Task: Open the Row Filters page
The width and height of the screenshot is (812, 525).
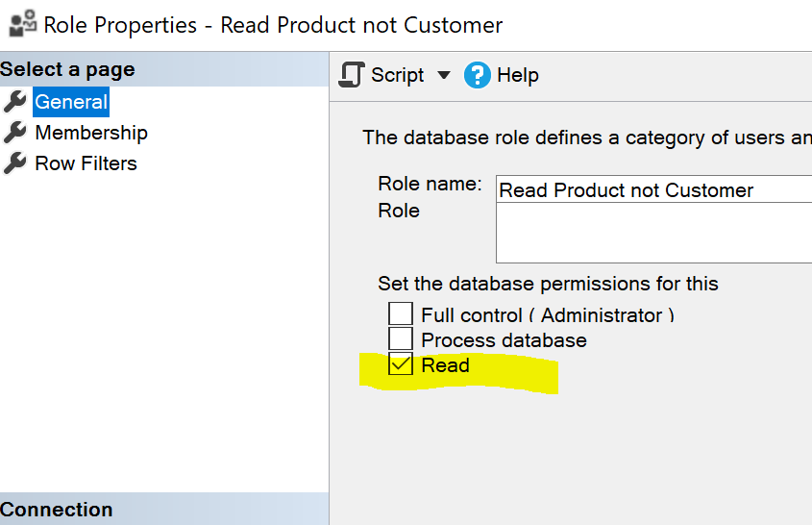Action: pos(86,163)
